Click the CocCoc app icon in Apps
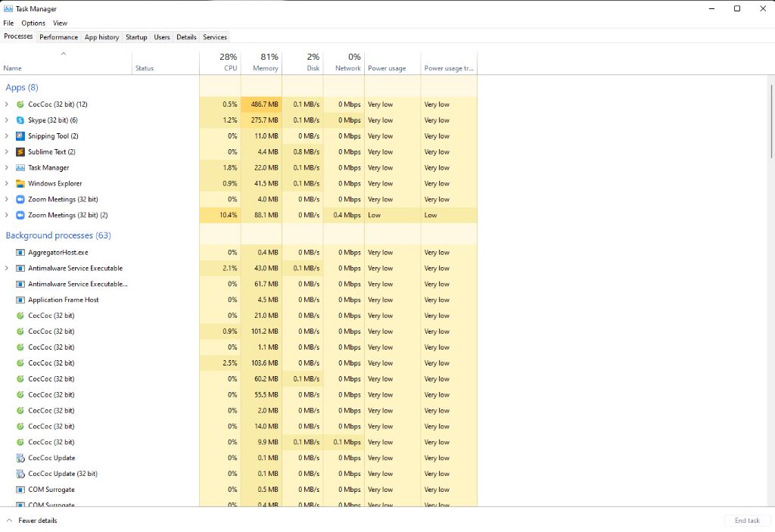The image size is (775, 532). (20, 104)
